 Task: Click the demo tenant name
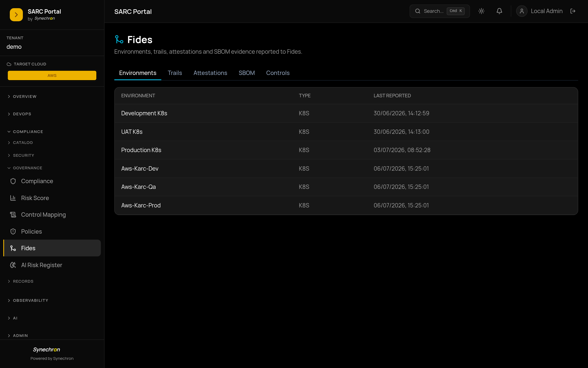click(14, 47)
